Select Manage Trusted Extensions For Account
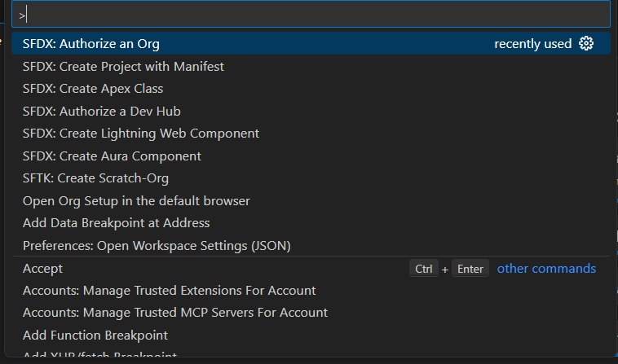This screenshot has height=364, width=618. click(x=169, y=290)
